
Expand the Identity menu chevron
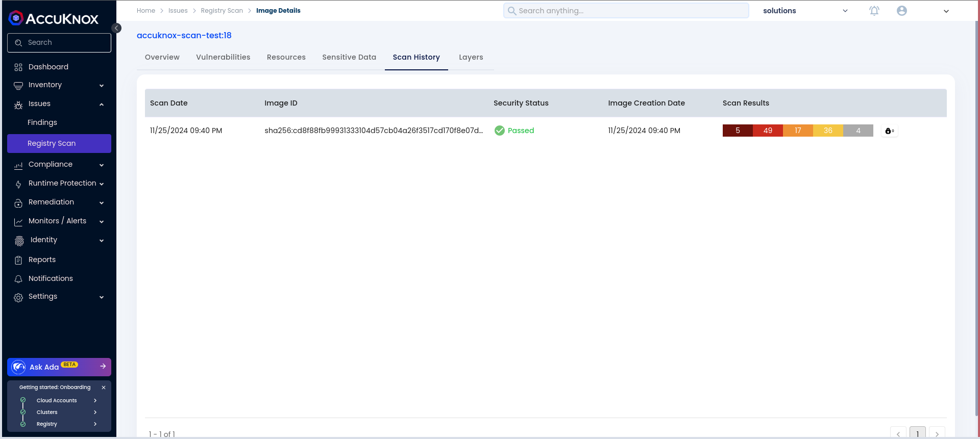click(102, 241)
